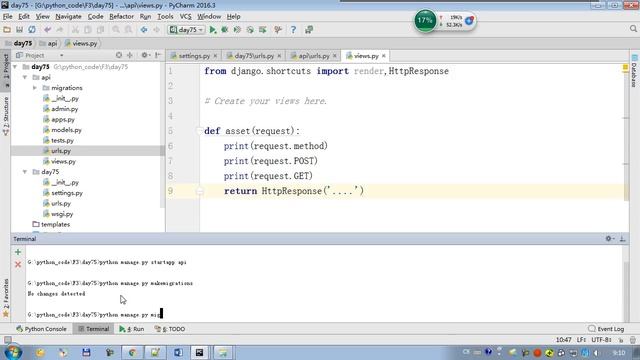The image size is (640, 360).
Task: Open the Python Console tool window
Action: (41, 329)
